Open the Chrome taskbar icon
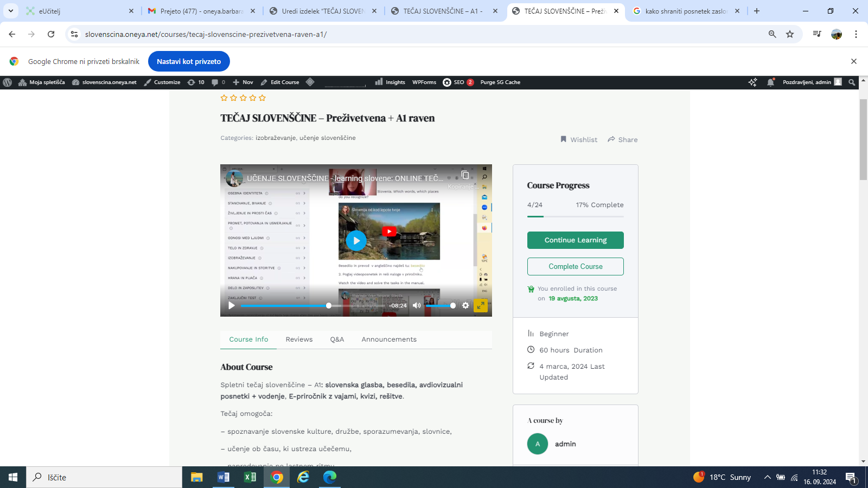 tap(277, 477)
